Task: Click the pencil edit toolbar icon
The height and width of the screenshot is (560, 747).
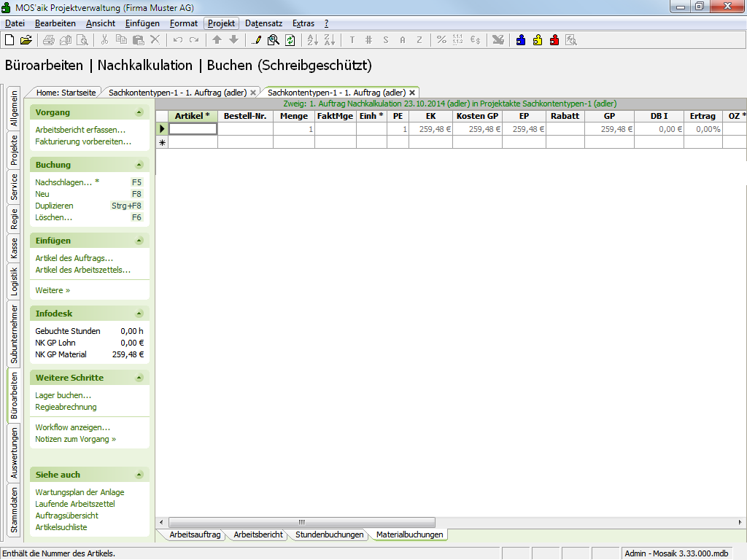Action: [256, 40]
